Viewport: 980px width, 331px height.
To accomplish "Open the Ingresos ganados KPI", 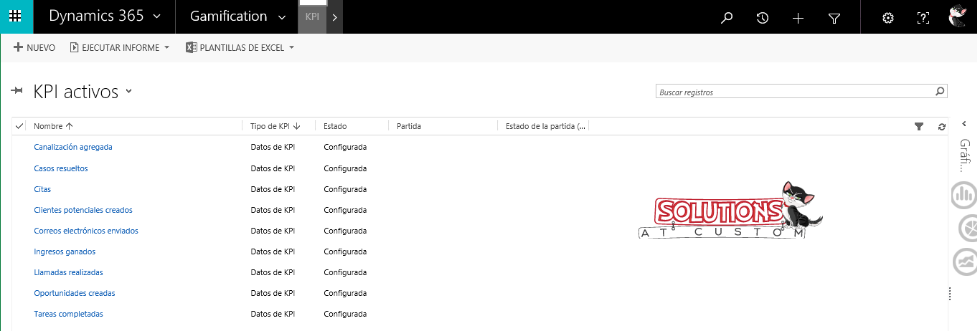I will (x=65, y=251).
